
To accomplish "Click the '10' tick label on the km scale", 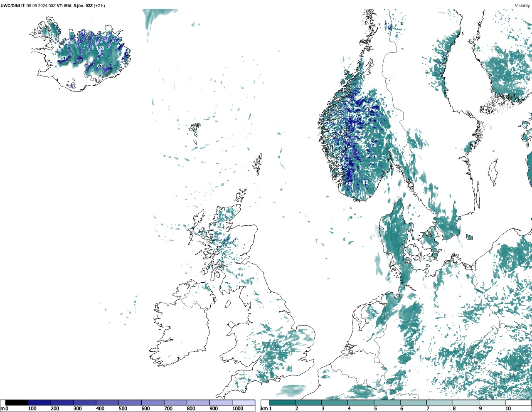I will (508, 409).
